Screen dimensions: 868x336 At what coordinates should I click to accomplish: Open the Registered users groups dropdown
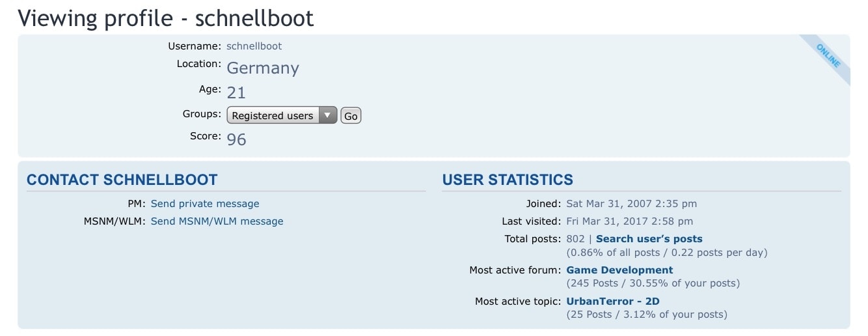pos(281,116)
